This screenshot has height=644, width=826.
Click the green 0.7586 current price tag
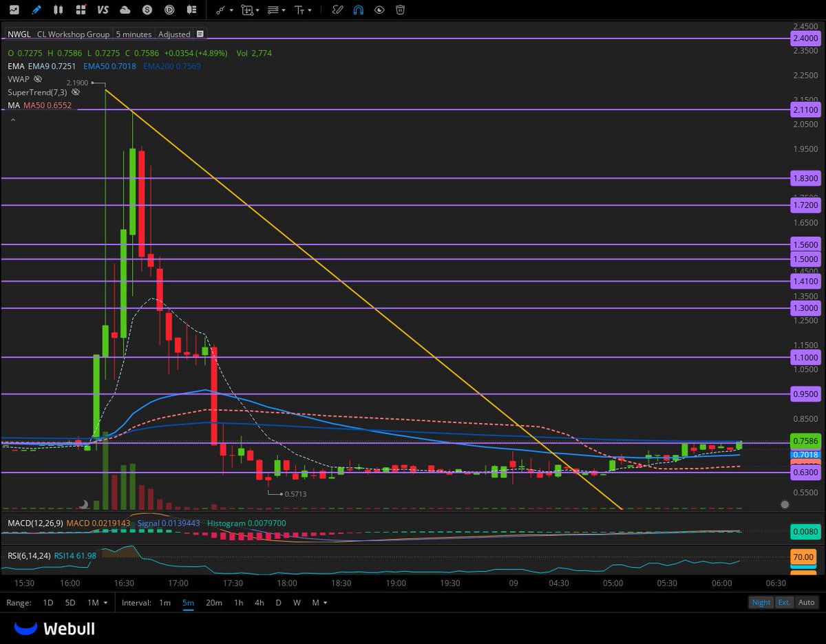pyautogui.click(x=805, y=441)
